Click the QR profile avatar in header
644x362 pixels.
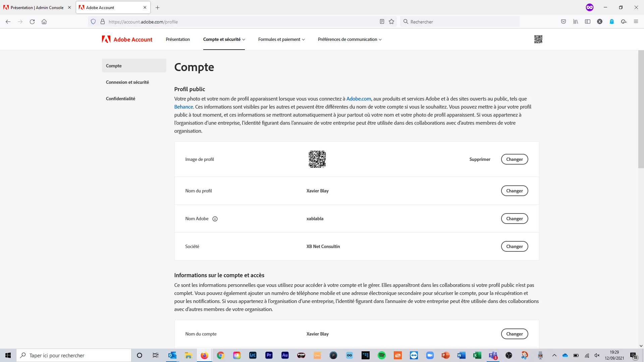coord(538,39)
